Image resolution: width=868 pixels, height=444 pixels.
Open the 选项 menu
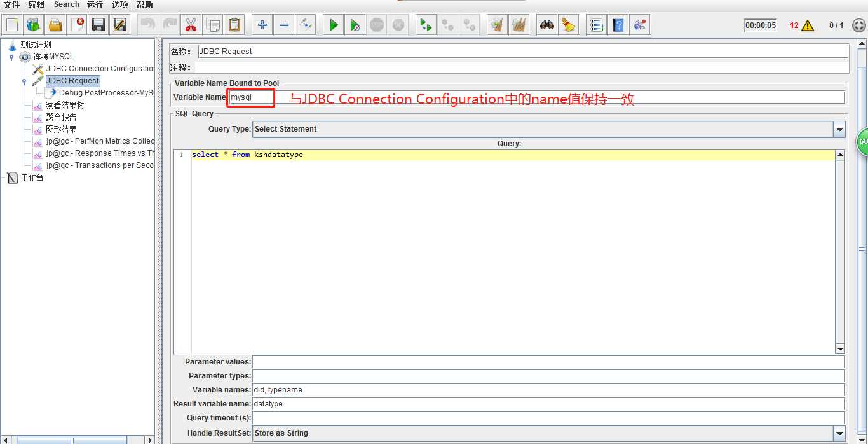click(120, 4)
